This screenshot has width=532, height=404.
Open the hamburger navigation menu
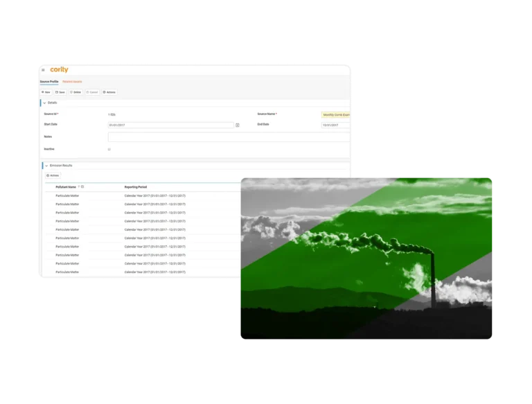[x=43, y=70]
